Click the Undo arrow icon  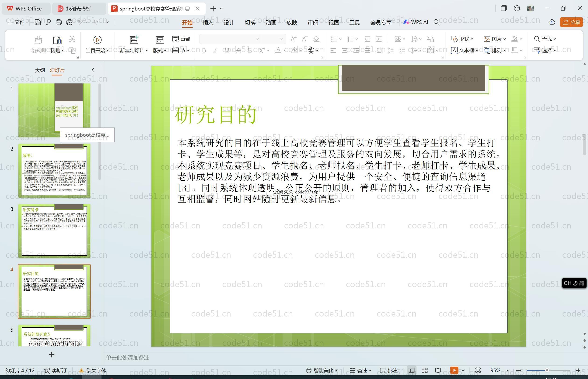tap(80, 22)
